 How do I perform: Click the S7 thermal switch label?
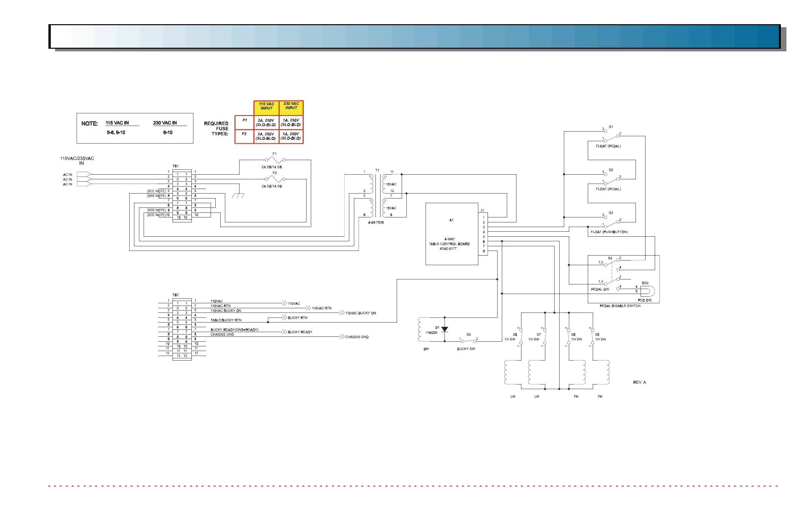click(539, 334)
